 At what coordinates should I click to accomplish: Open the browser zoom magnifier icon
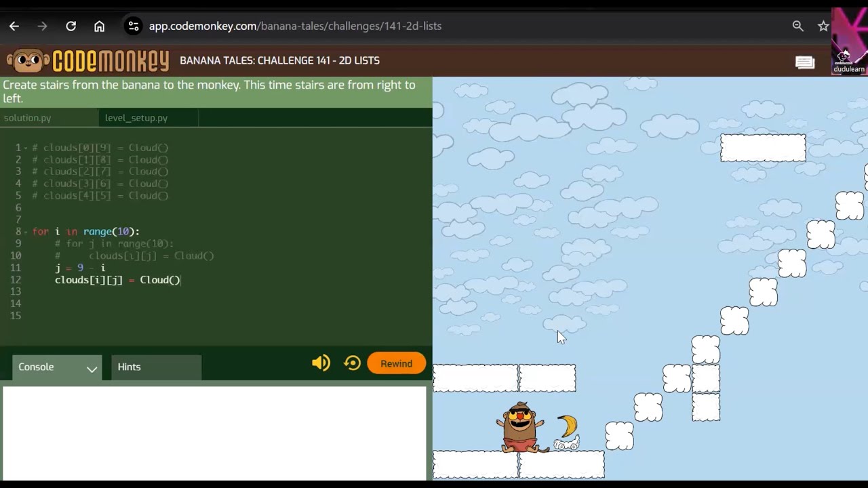pyautogui.click(x=797, y=26)
